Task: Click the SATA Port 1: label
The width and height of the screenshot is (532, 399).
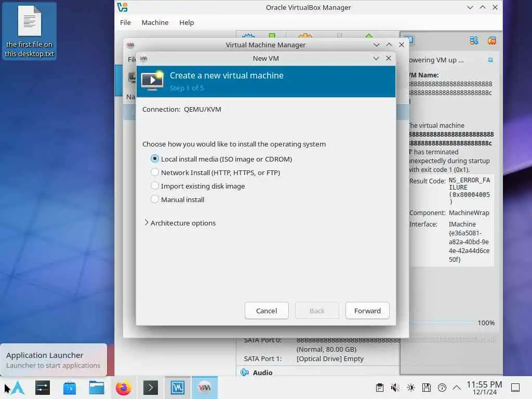Action: point(262,359)
